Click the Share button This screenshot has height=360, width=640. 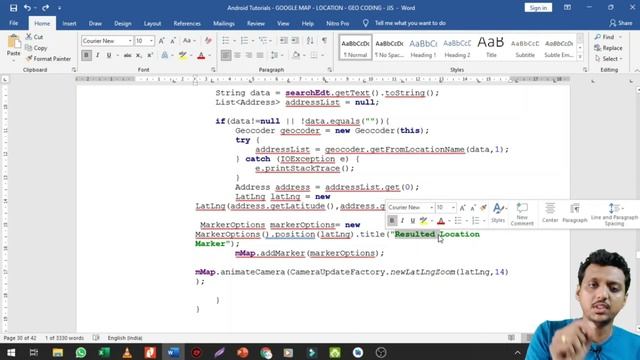click(x=620, y=23)
